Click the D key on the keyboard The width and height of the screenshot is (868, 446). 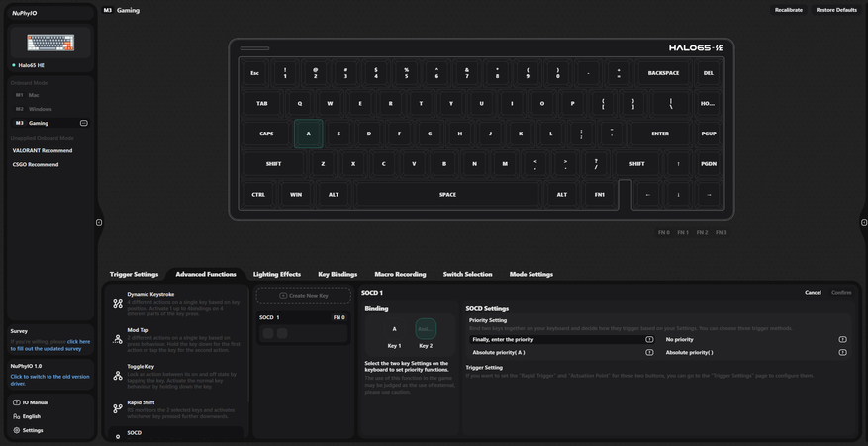pos(369,134)
